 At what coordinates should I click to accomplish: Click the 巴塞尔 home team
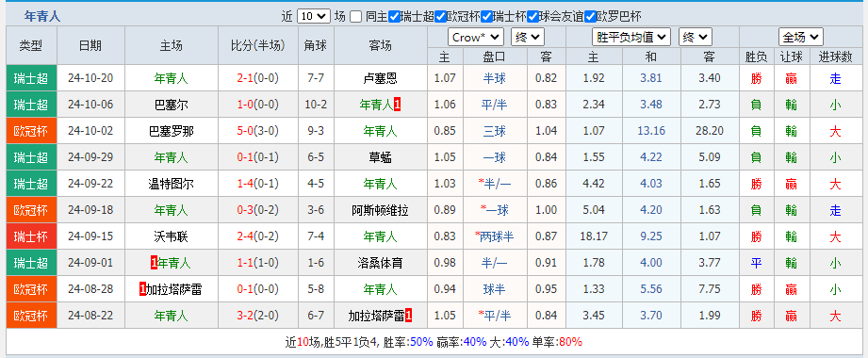(x=171, y=105)
